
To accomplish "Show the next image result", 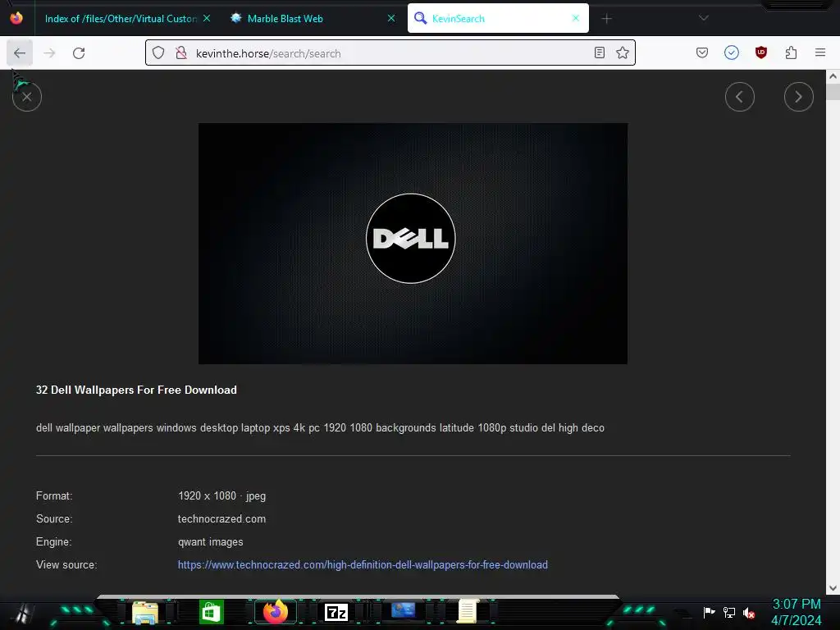I will click(x=799, y=97).
